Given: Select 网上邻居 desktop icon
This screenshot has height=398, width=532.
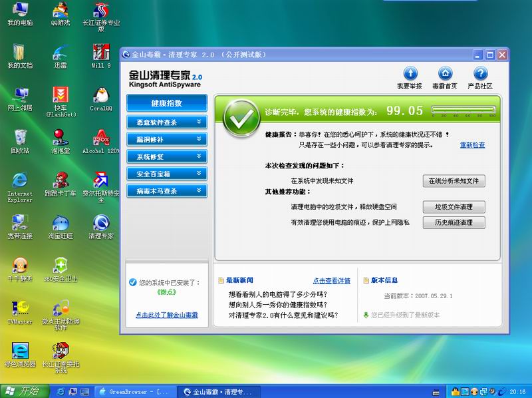Looking at the screenshot, I should 20,99.
